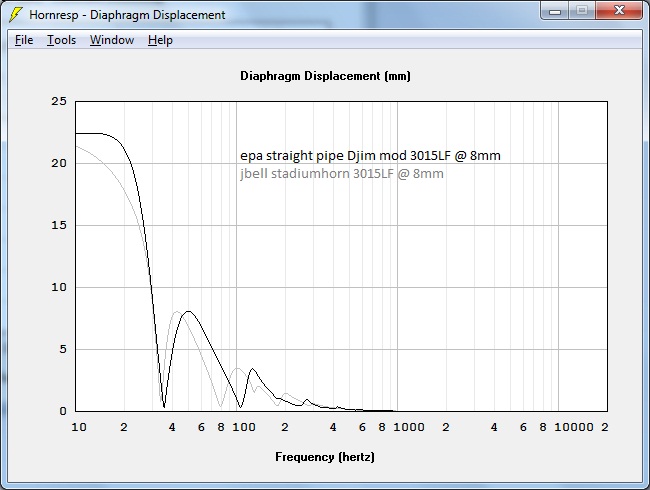Click the y-axis value 15
Screen dimensions: 650x490
tap(59, 225)
